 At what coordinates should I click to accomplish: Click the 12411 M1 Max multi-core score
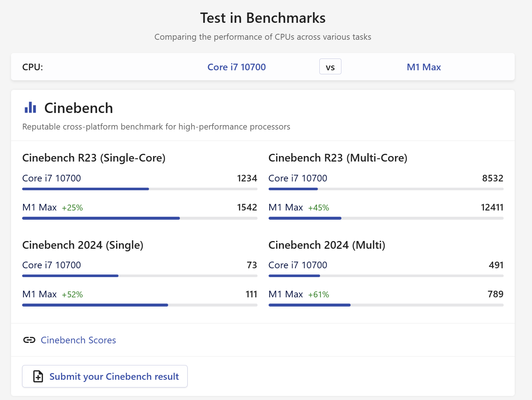coord(492,208)
